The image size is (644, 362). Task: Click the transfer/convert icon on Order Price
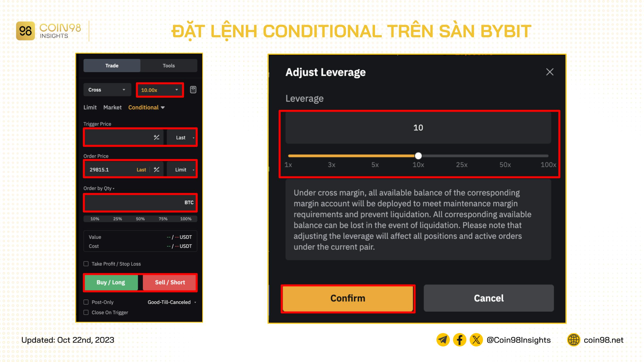pyautogui.click(x=157, y=169)
